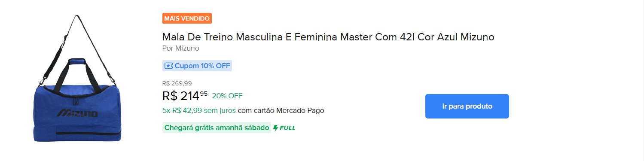The height and width of the screenshot is (161, 644).
Task: Click the coupon ticket icon
Action: [168, 66]
